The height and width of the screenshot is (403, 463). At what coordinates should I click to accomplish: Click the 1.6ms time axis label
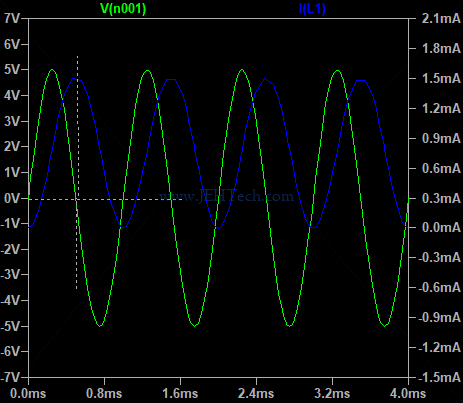[180, 393]
